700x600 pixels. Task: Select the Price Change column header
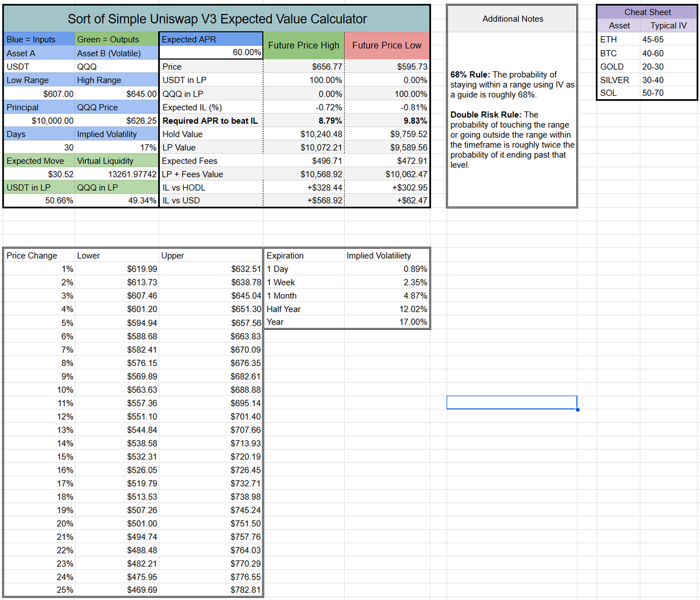coord(39,255)
